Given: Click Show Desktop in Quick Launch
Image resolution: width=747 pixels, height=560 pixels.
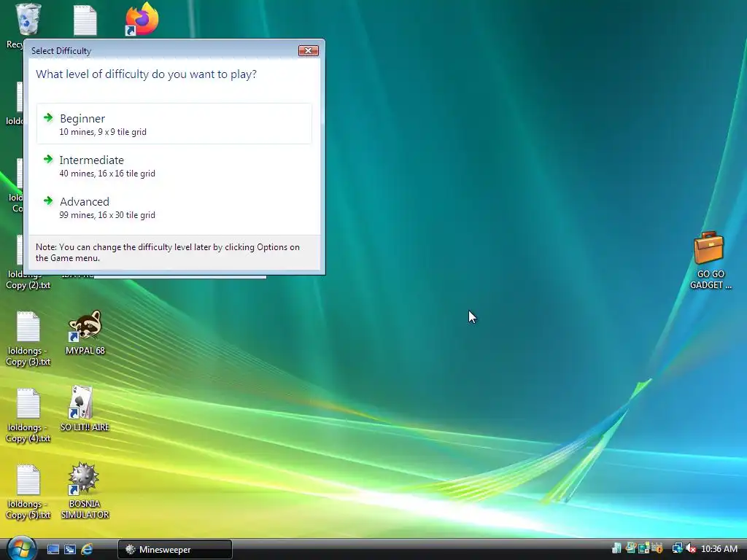Looking at the screenshot, I should (x=53, y=550).
